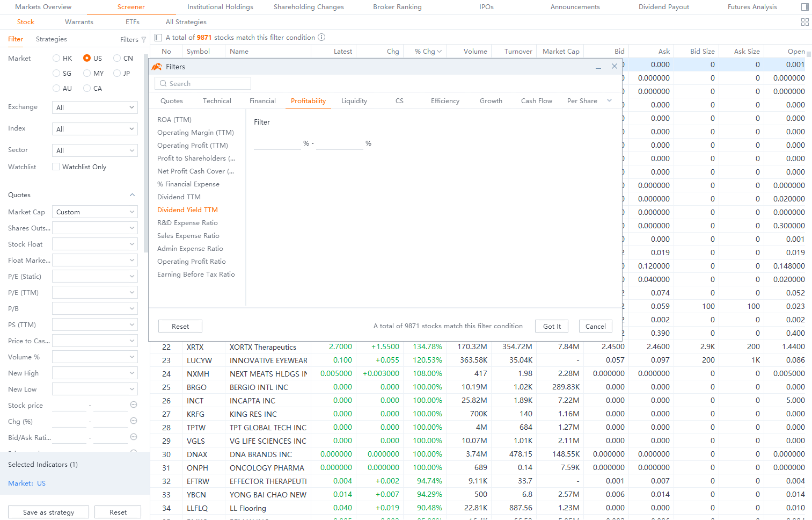This screenshot has width=812, height=520.
Task: Select R&D Expense Ratio in the indicator list
Action: click(x=187, y=222)
